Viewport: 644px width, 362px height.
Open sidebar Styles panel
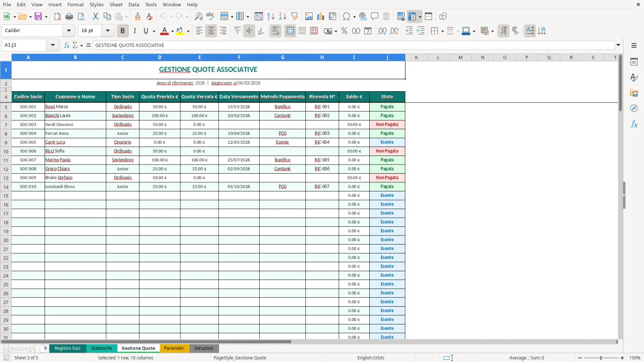634,77
